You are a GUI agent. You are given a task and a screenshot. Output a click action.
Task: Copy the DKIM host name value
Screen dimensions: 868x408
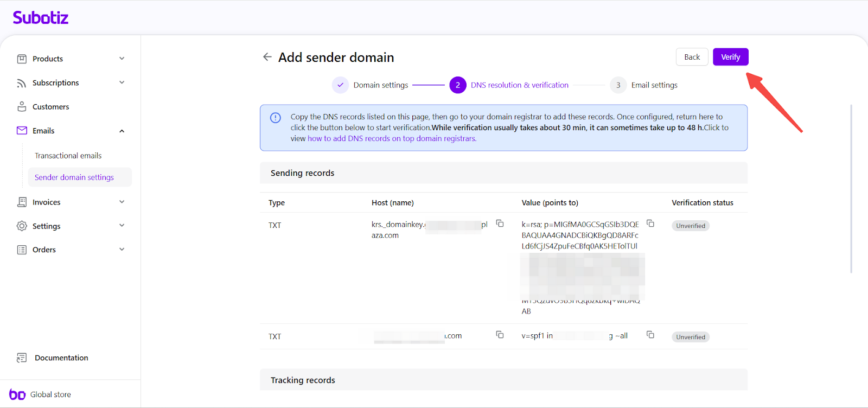[500, 224]
